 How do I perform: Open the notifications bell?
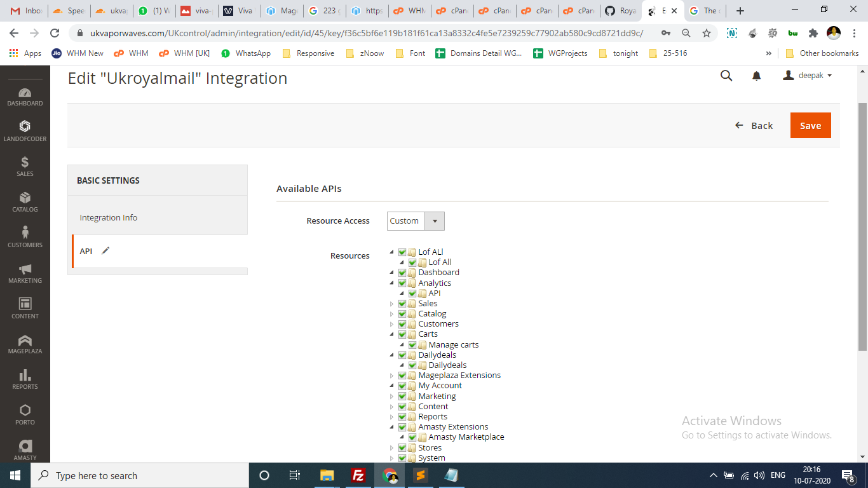pos(756,76)
